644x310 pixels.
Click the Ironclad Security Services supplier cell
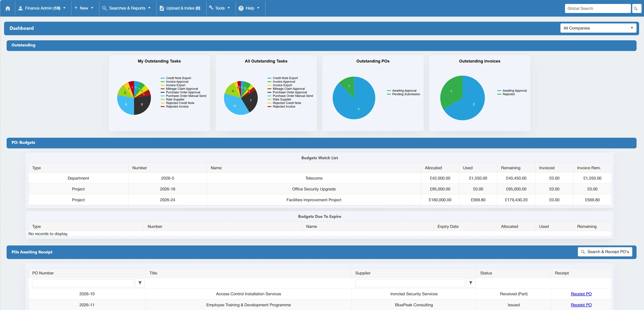pyautogui.click(x=414, y=294)
